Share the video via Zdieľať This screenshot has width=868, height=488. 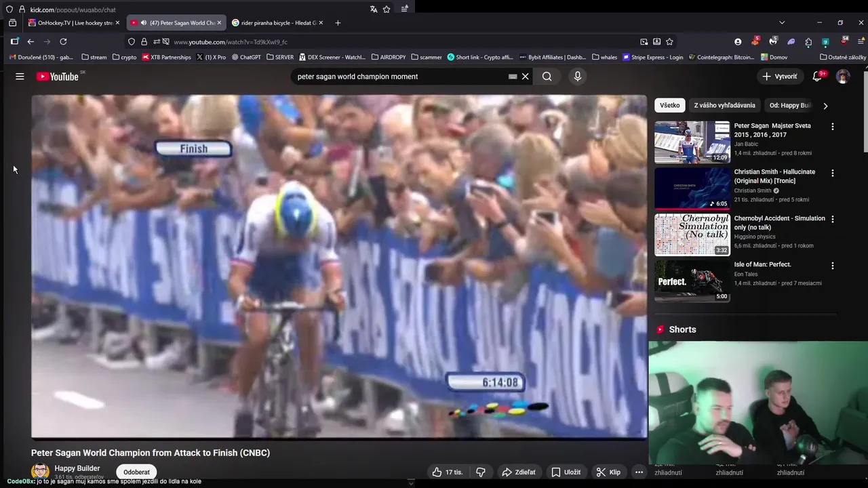click(x=518, y=472)
